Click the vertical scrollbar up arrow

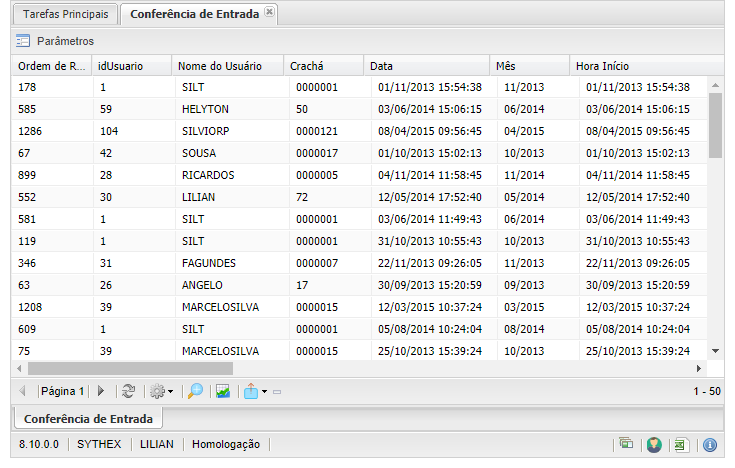[715, 85]
